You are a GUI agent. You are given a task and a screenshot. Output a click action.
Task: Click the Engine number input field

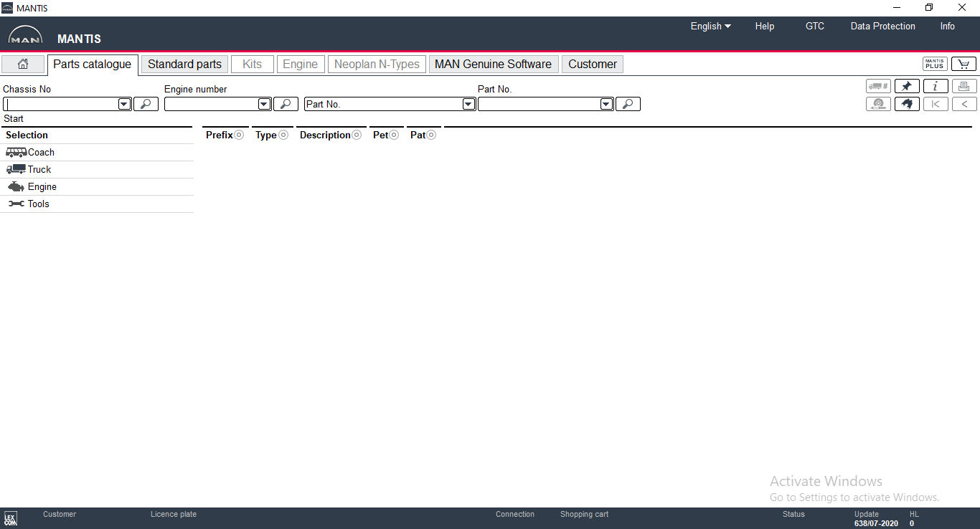click(x=211, y=104)
